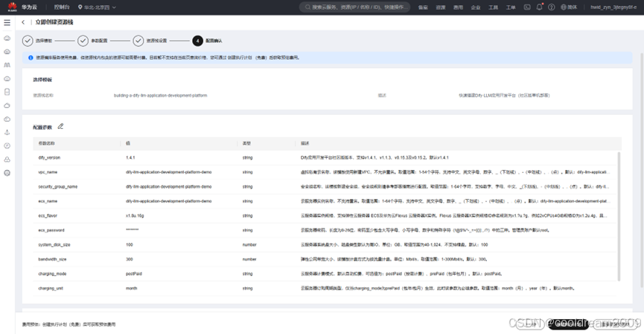Screen dimensions: 644x334
Task: Select the 1.4.1 version value
Action: click(x=130, y=157)
